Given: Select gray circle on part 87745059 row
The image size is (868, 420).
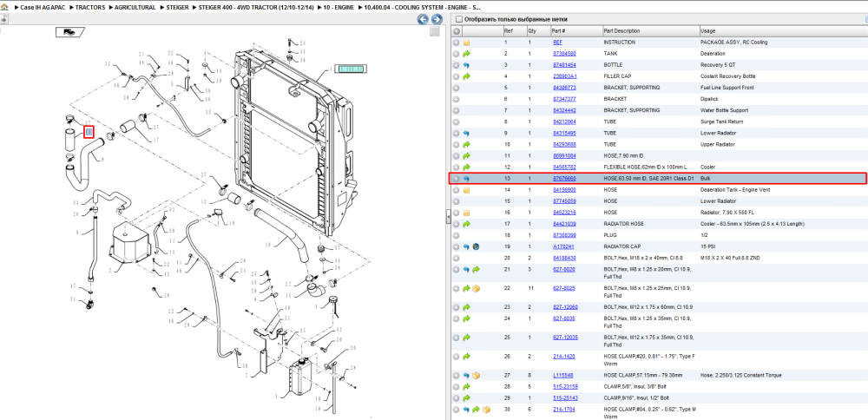Looking at the screenshot, I should (x=457, y=201).
